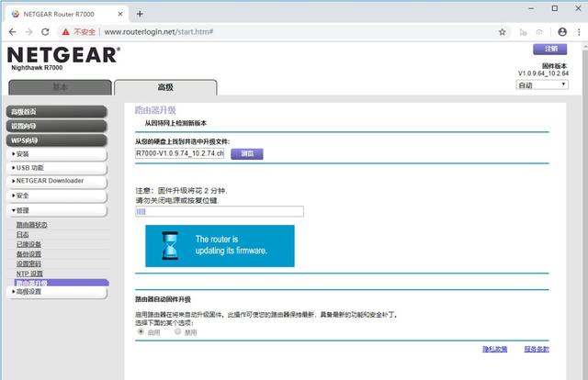
Task: Open Chrome three-dot menu
Action: pos(579,32)
